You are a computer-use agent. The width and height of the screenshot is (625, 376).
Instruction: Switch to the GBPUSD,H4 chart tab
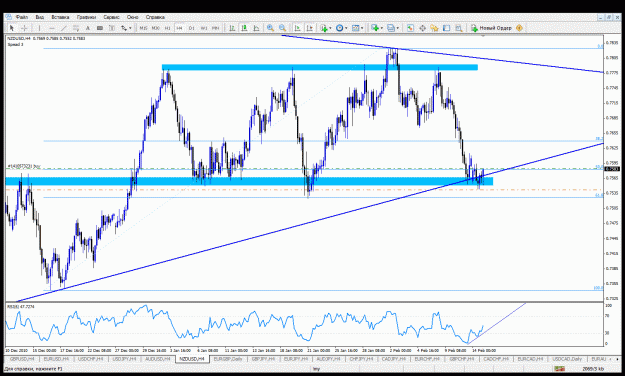coord(22,359)
